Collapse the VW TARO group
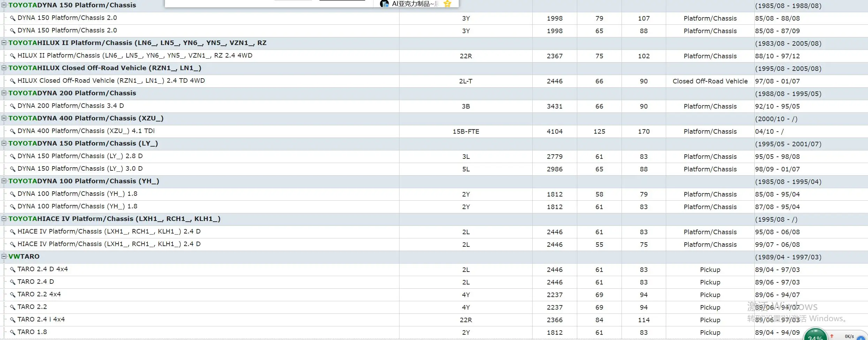Image resolution: width=868 pixels, height=340 pixels. click(x=4, y=256)
